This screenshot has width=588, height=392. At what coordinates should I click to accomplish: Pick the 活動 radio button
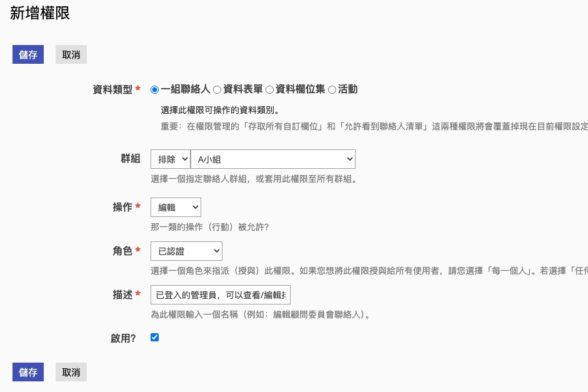click(x=332, y=89)
